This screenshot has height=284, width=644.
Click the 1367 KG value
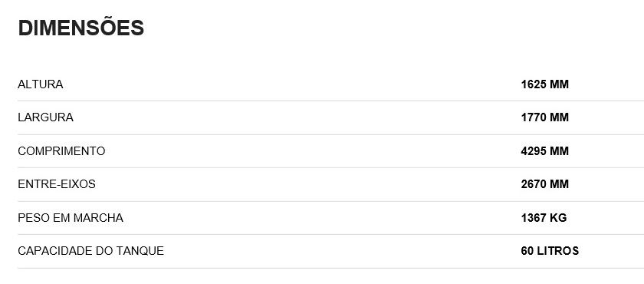coord(544,218)
